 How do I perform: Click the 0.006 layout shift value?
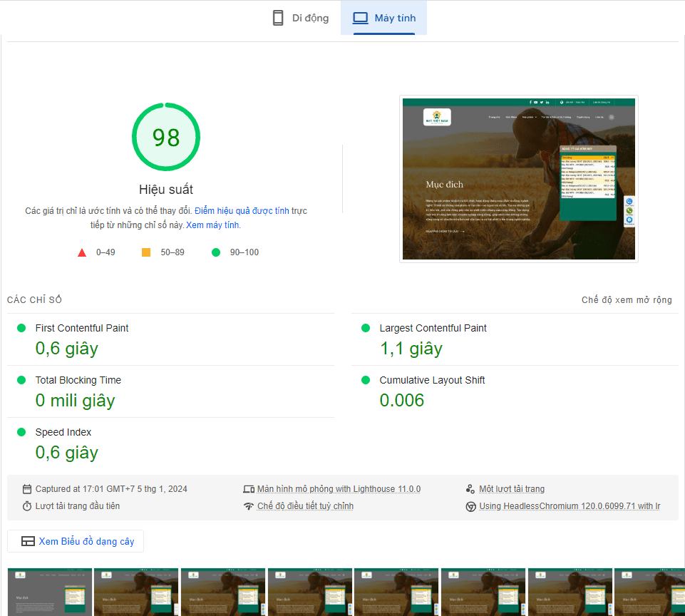click(x=402, y=400)
